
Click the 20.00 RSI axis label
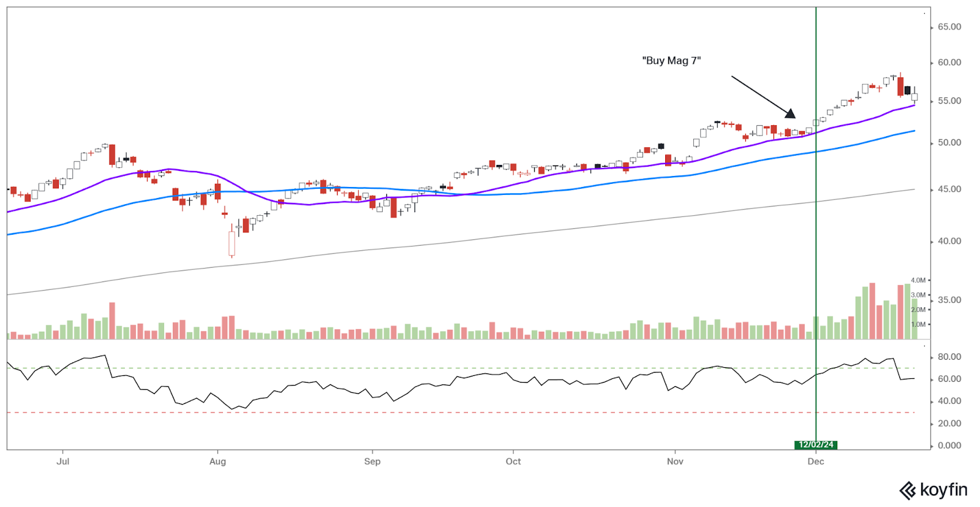(x=949, y=424)
